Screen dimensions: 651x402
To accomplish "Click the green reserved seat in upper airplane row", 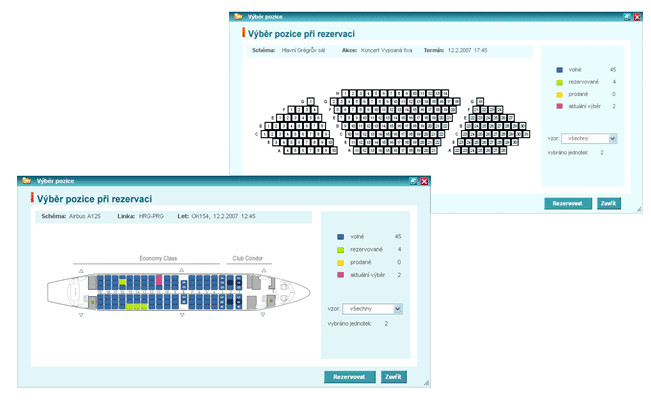I will click(x=122, y=283).
